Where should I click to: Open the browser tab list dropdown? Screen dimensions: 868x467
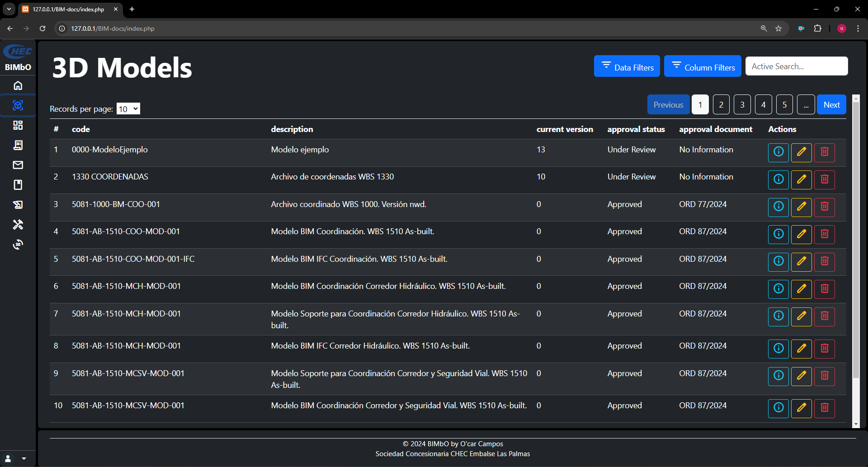pyautogui.click(x=9, y=9)
